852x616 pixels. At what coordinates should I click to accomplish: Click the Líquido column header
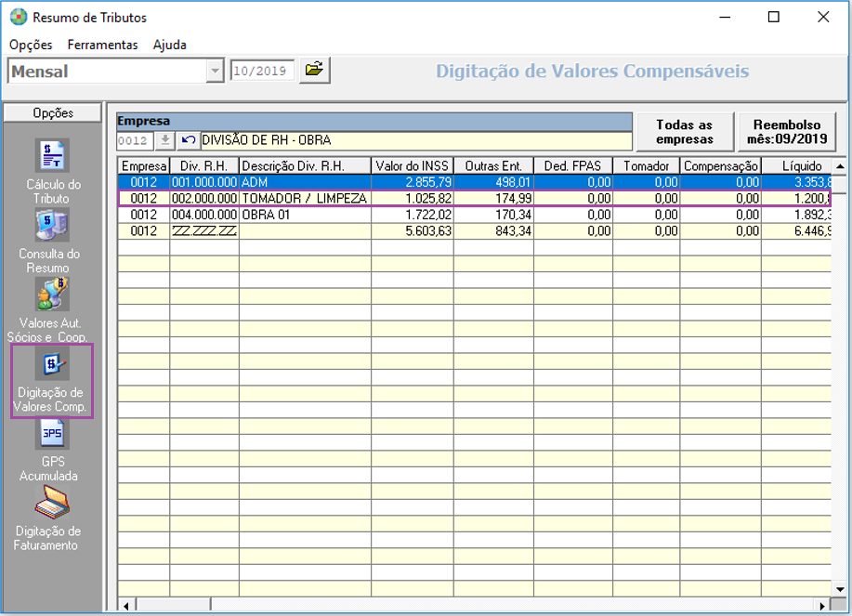[x=796, y=165]
